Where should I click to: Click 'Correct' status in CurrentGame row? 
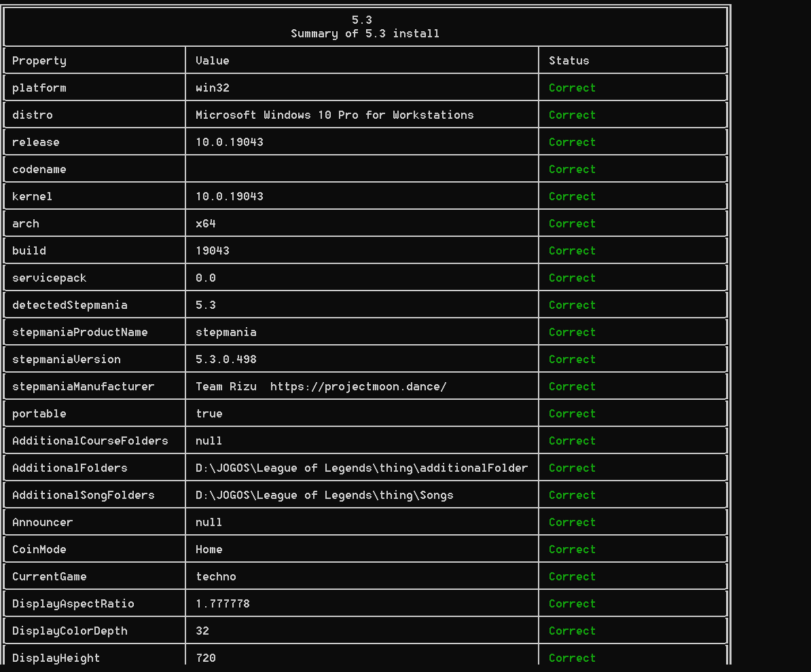[x=572, y=576]
